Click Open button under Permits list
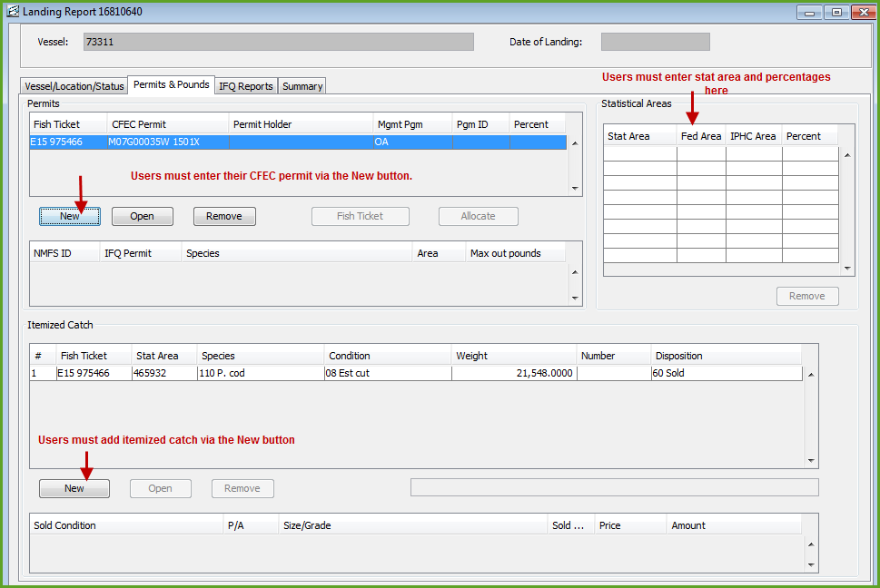 [x=142, y=216]
